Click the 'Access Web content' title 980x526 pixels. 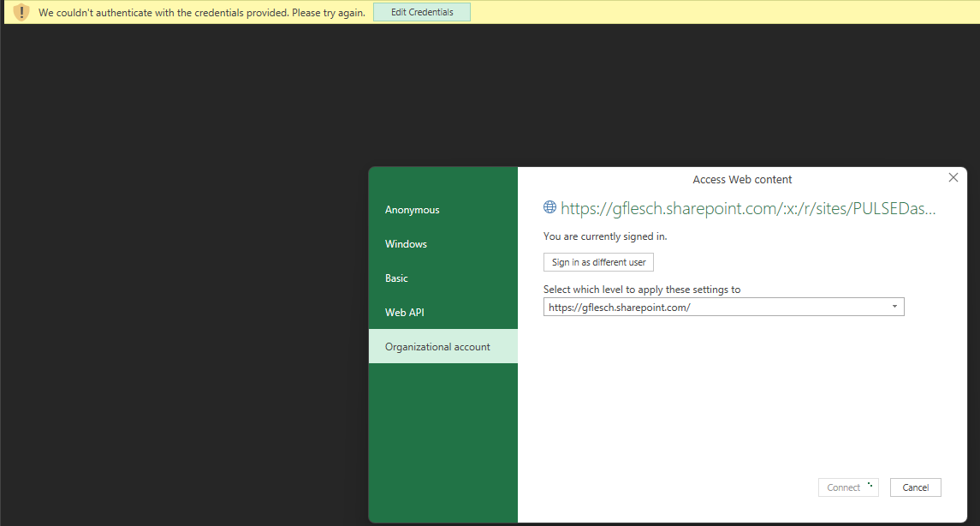742,180
